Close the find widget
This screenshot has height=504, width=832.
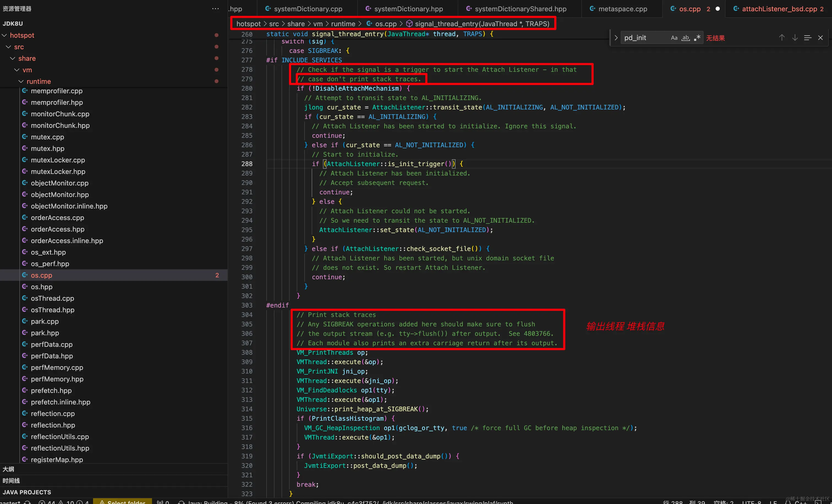click(x=820, y=38)
